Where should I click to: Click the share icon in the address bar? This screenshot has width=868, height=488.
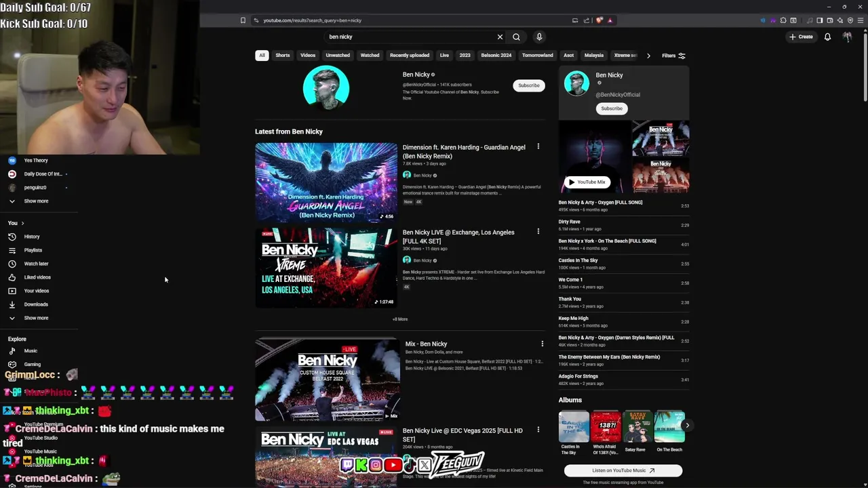tap(587, 20)
